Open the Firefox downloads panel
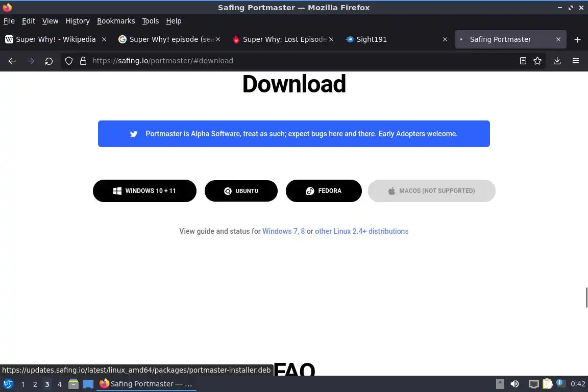This screenshot has width=588, height=392. click(557, 61)
